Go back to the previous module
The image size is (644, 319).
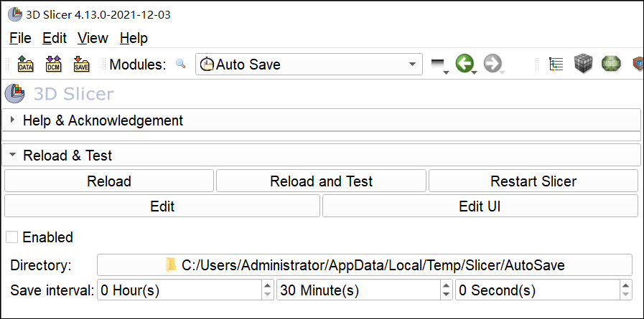pos(465,65)
